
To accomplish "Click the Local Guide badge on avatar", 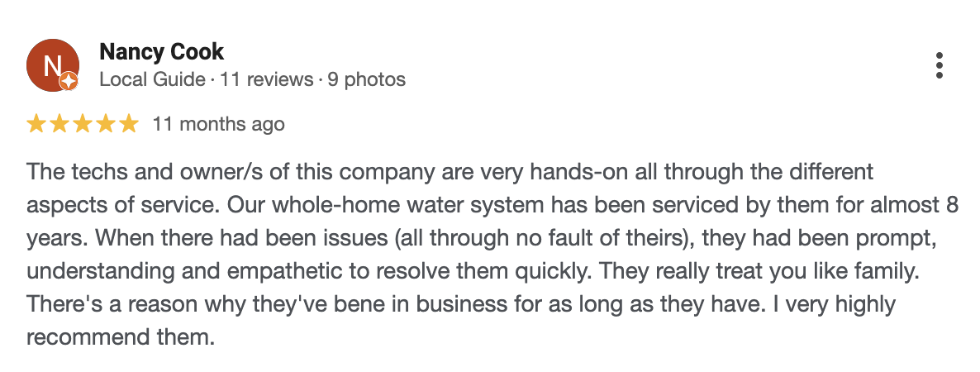I will [69, 81].
